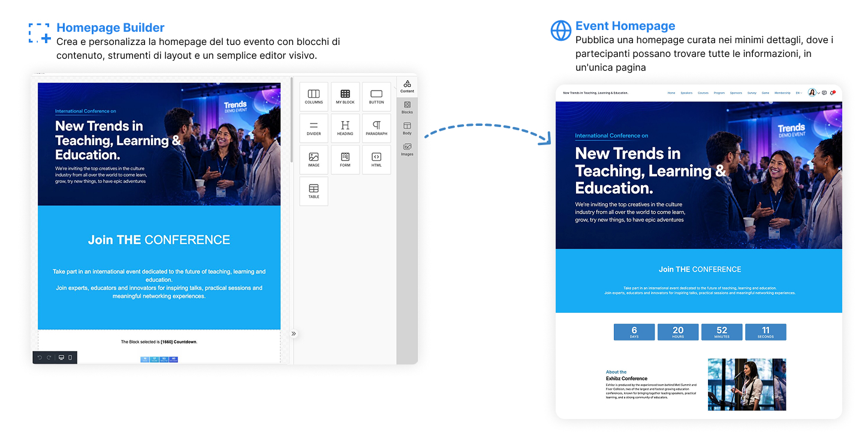The height and width of the screenshot is (437, 868).
Task: Switch to mobile preview mode
Action: (70, 357)
